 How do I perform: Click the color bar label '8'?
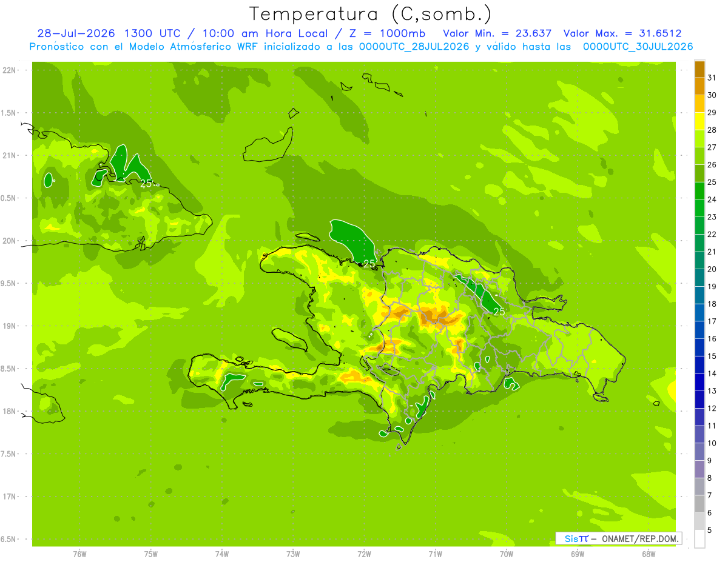coord(709,478)
